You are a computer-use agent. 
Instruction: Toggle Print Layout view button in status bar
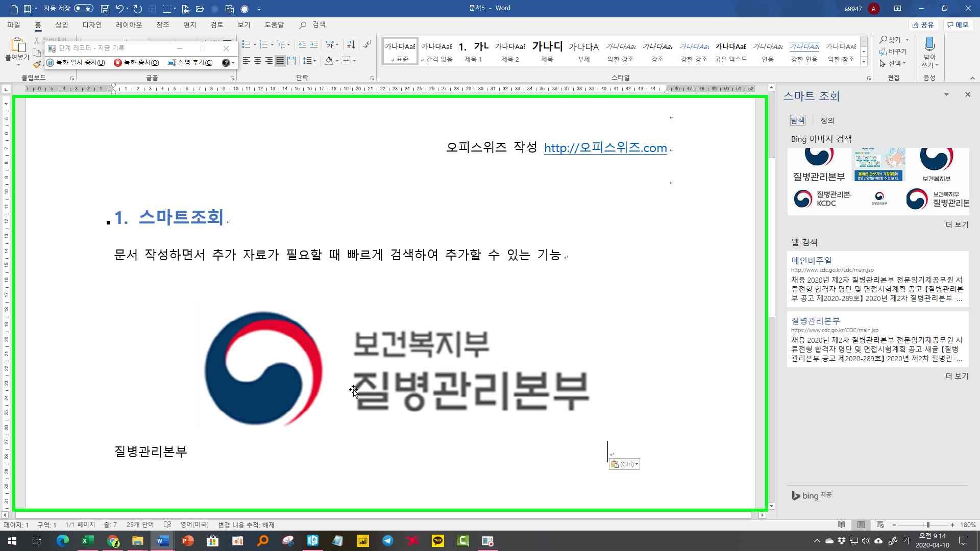coord(861,524)
